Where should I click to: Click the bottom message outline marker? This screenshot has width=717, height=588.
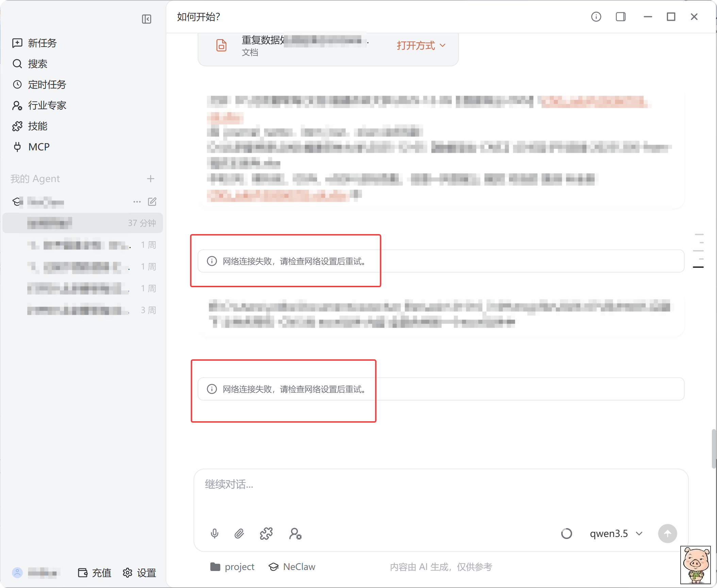point(698,267)
